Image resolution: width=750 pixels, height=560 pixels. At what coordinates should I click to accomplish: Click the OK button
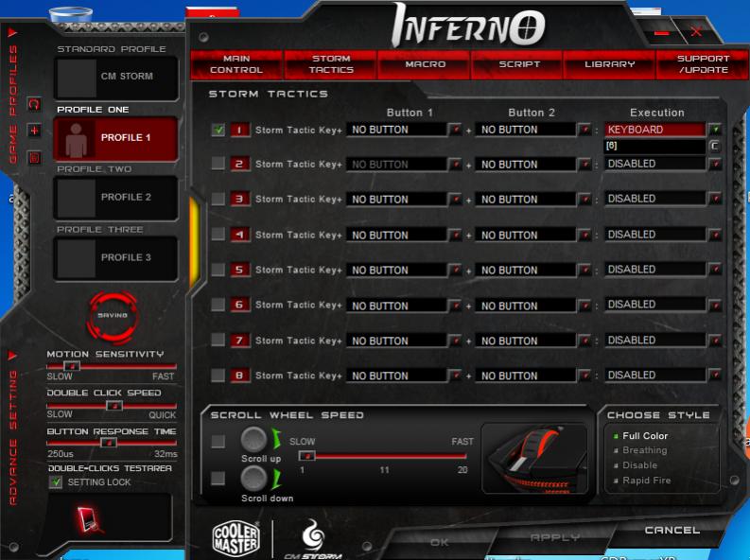tap(439, 542)
